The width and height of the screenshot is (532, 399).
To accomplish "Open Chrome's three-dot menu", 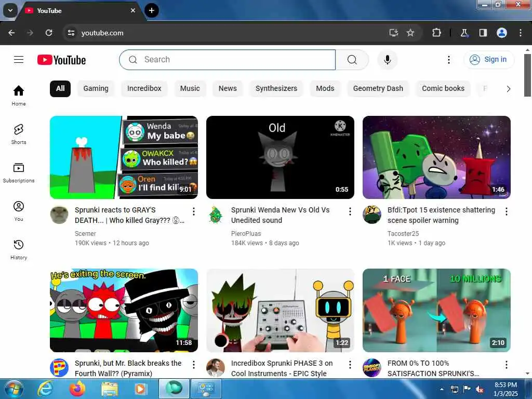I will [x=521, y=33].
